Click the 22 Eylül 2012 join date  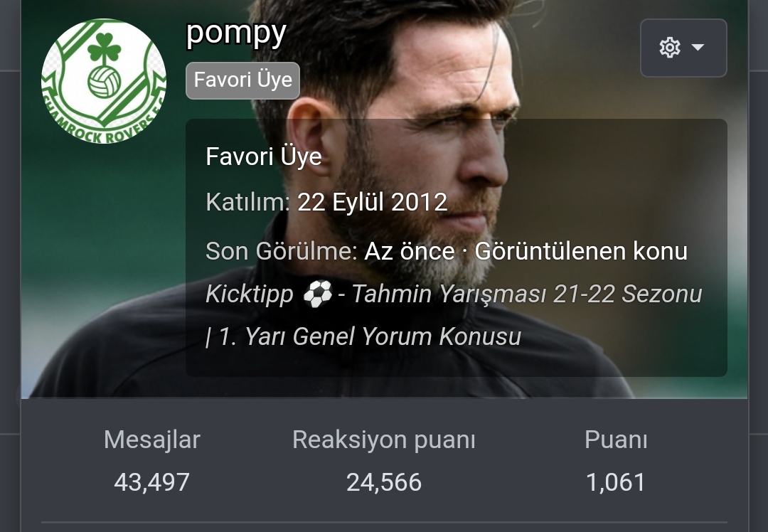pos(372,202)
